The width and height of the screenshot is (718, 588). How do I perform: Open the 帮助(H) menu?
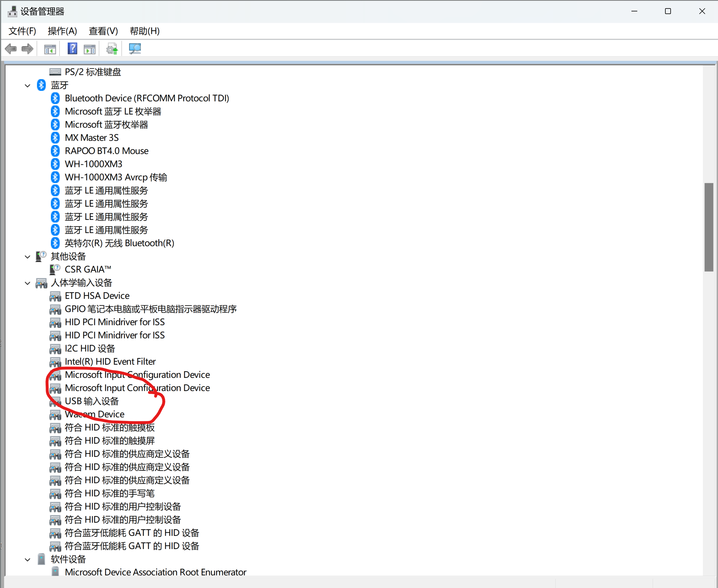tap(144, 31)
